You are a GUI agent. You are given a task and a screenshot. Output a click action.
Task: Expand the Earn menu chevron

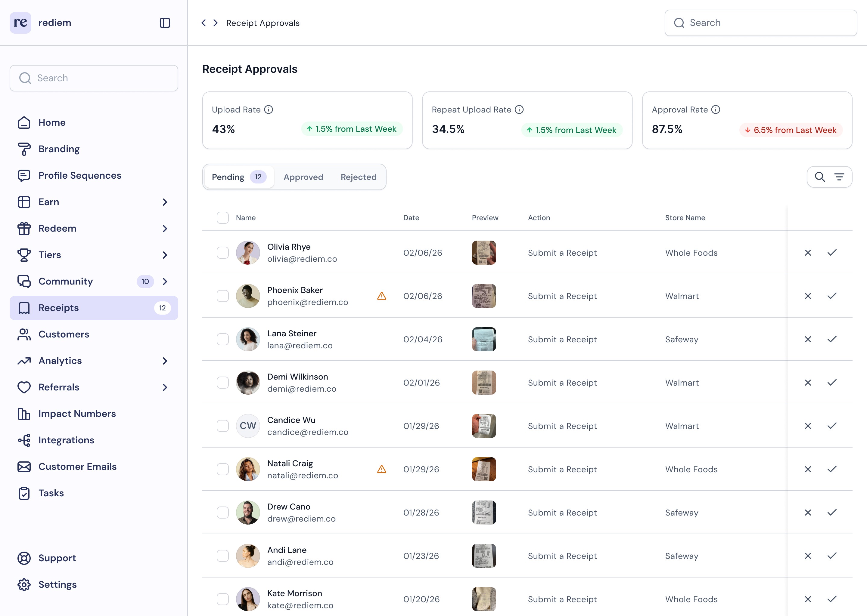(x=165, y=202)
